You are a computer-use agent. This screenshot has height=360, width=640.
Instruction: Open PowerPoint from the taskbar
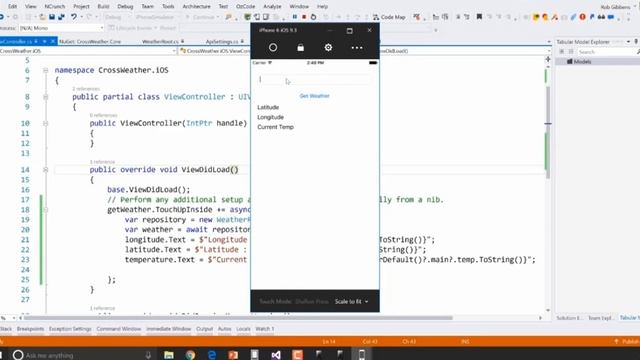pyautogui.click(x=233, y=355)
